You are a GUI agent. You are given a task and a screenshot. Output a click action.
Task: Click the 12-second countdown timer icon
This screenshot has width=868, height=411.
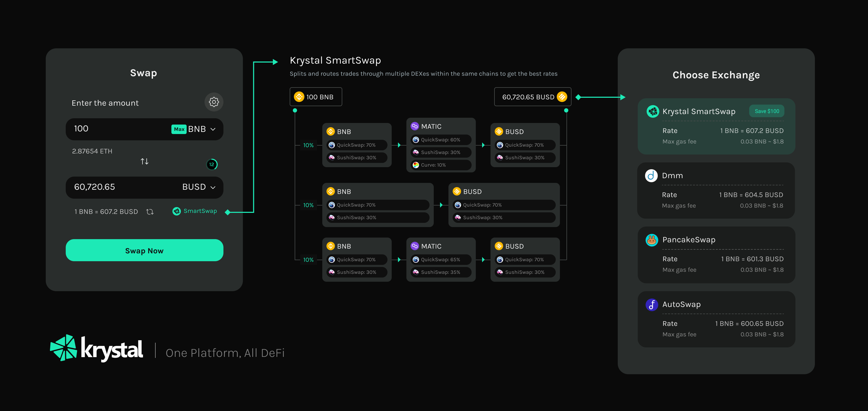point(212,165)
